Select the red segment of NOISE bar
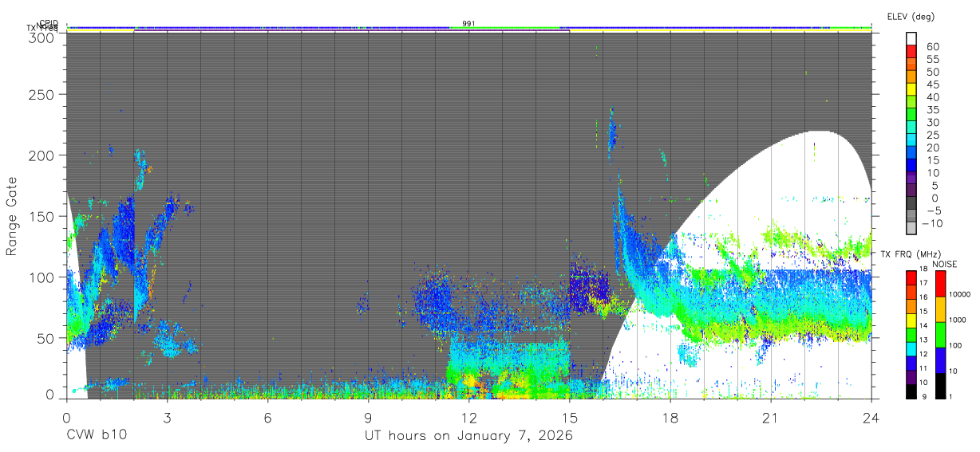 [x=941, y=284]
